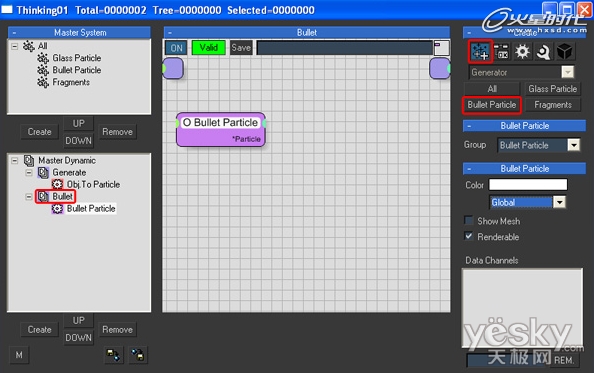This screenshot has width=594, height=373.
Task: Click UP under Master System list
Action: (78, 123)
